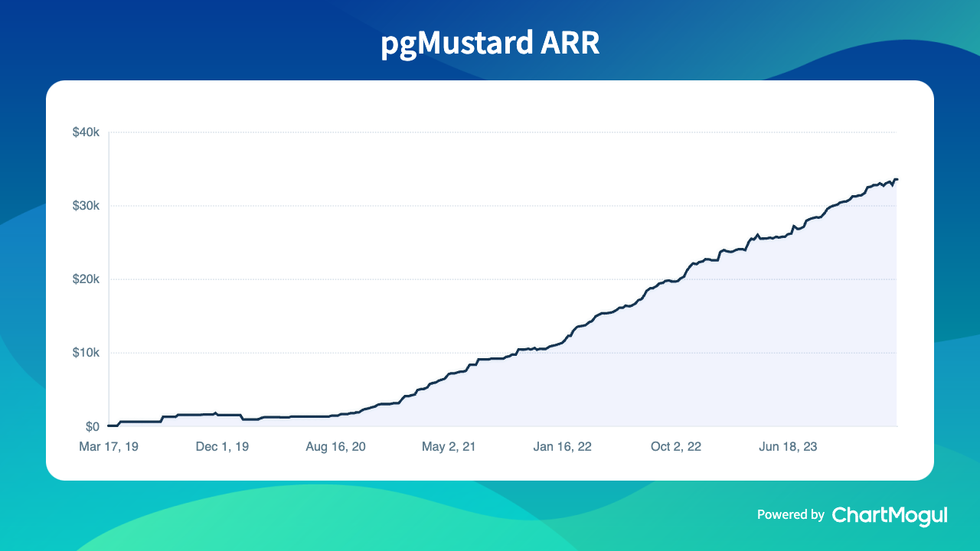Click the Powered by text
This screenshot has height=551, width=980.
pyautogui.click(x=791, y=515)
